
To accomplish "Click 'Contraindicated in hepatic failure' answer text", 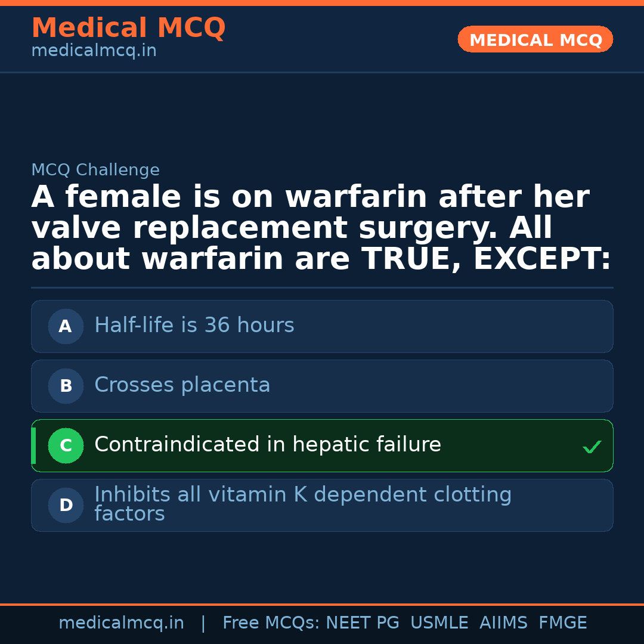I will pos(268,445).
